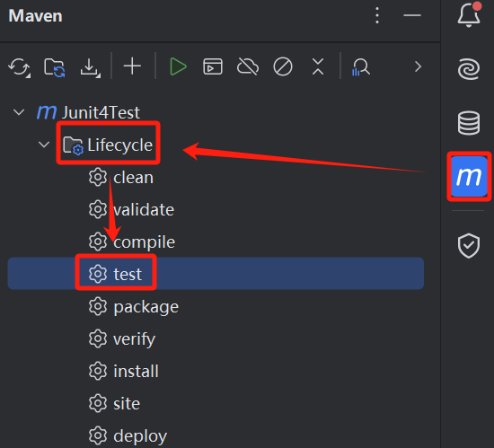Click the blue m icon beside Junit4Test
The width and height of the screenshot is (494, 448).
47,112
